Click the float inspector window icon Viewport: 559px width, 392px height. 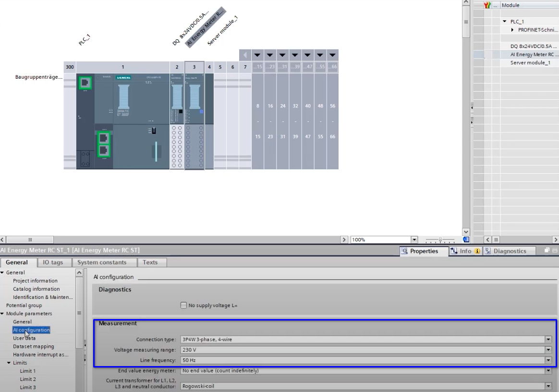[x=547, y=251]
